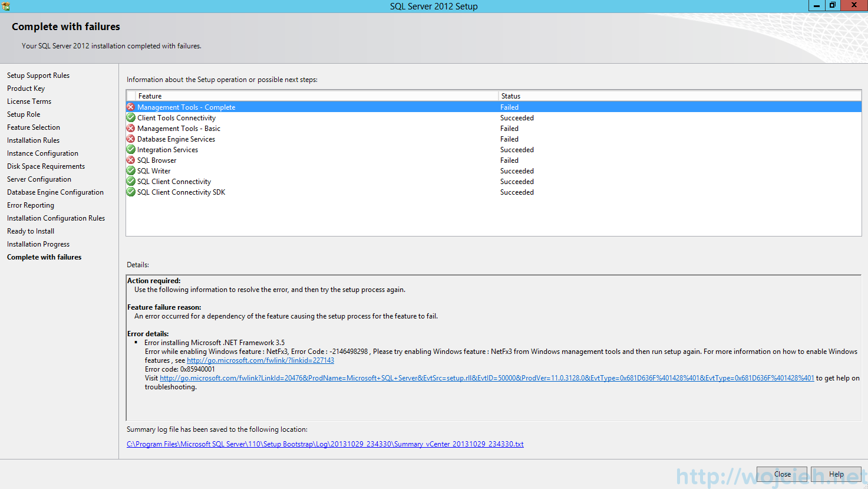Click the green check icon beside SQL Client Connectivity SDK
868x489 pixels.
coord(131,192)
